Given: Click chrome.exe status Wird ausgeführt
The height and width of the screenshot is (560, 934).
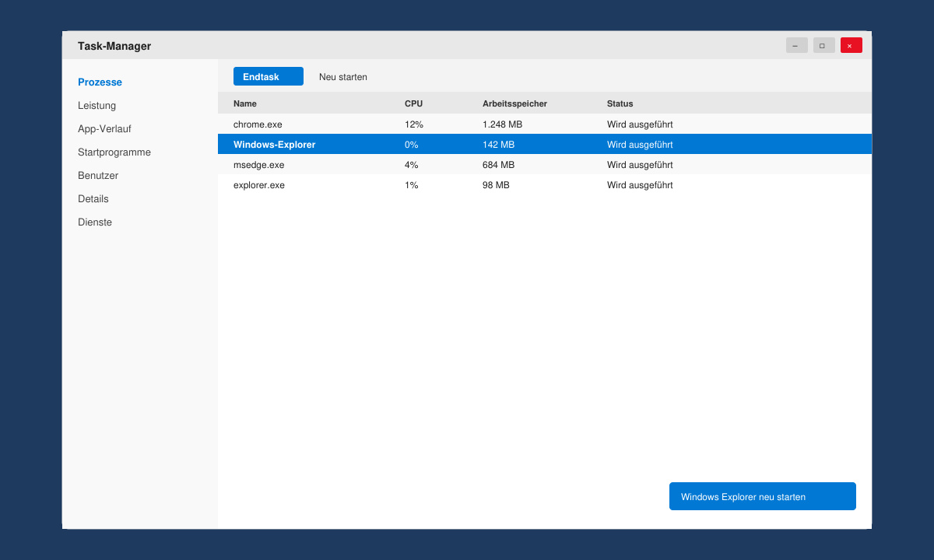Looking at the screenshot, I should pos(640,124).
